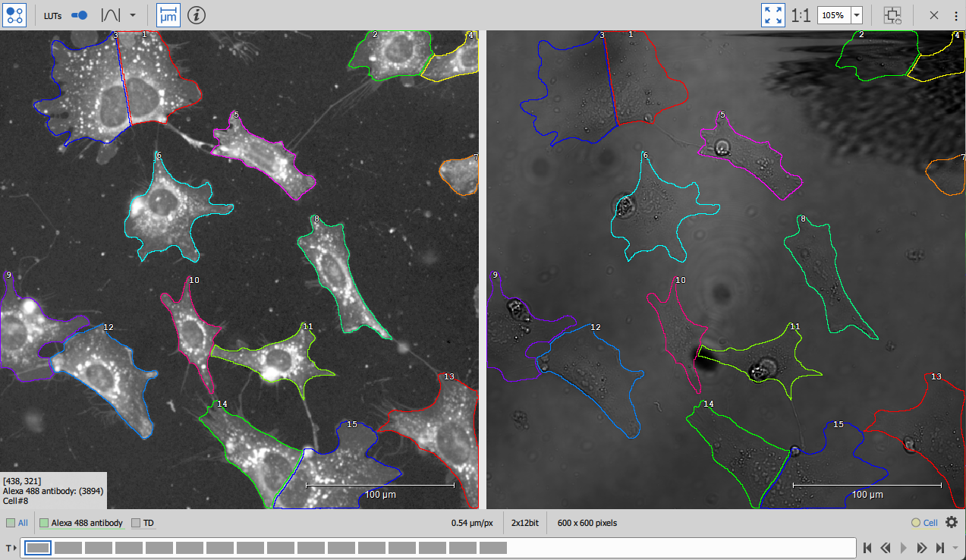Click the binary objects overlay icon
This screenshot has height=560, width=966.
click(x=15, y=15)
